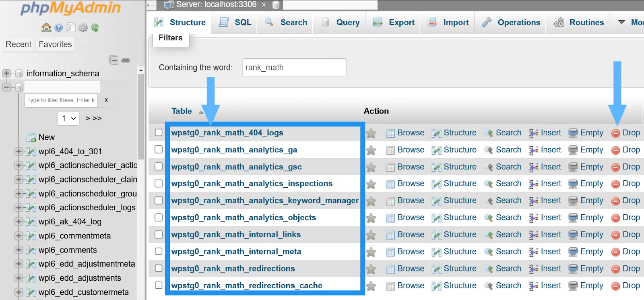Favorite the wpstg0_rank_math_404_logs table star
The image size is (644, 300).
click(x=371, y=133)
